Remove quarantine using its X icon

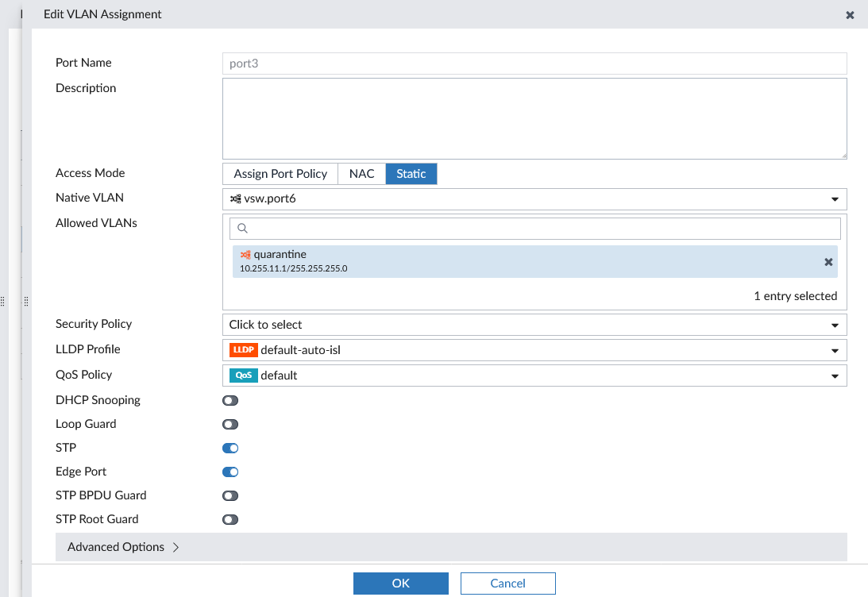[828, 261]
